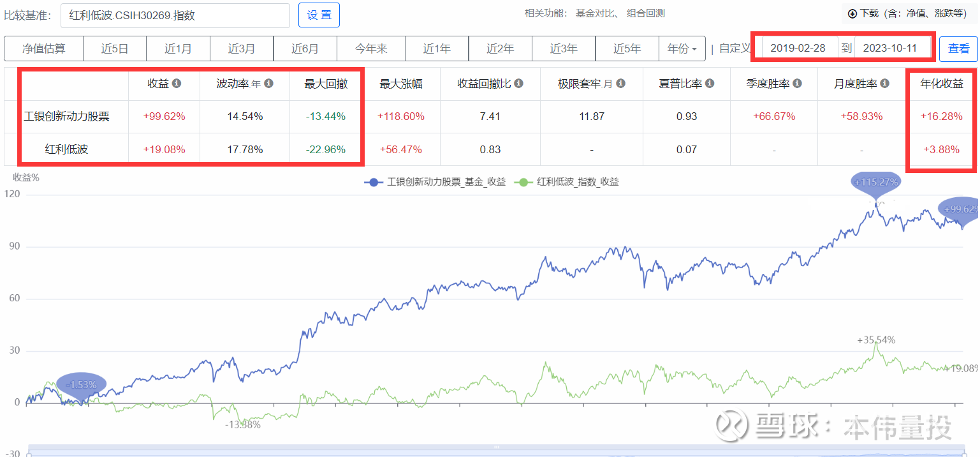Click the -22.96% max drawdown cell
The height and width of the screenshot is (457, 980).
click(x=325, y=149)
